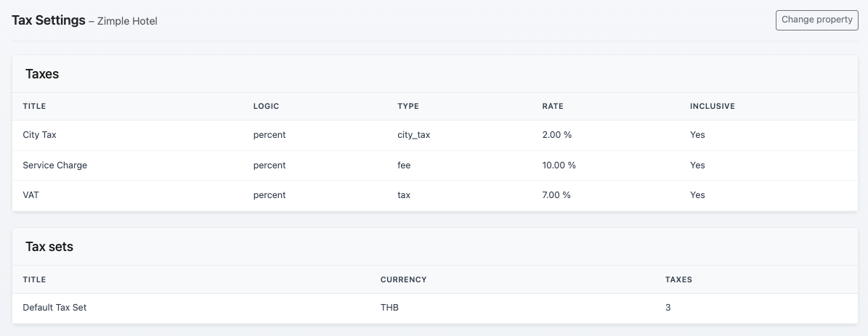The image size is (868, 336).
Task: Select the Service Charge tax entry
Action: coord(55,165)
